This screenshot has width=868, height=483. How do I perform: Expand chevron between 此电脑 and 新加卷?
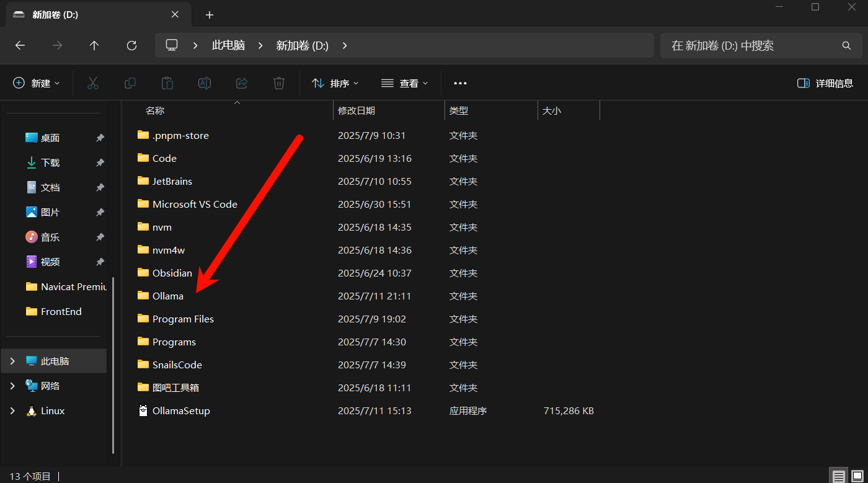pyautogui.click(x=260, y=45)
